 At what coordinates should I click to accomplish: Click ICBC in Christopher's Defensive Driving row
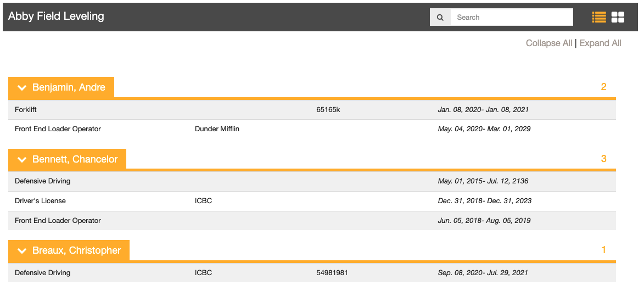click(x=203, y=273)
